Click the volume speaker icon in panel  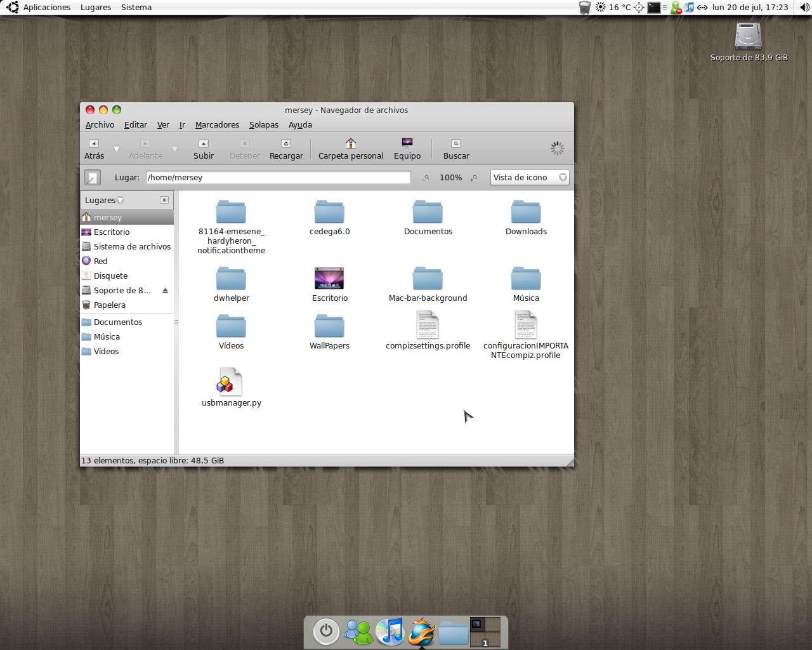click(804, 8)
